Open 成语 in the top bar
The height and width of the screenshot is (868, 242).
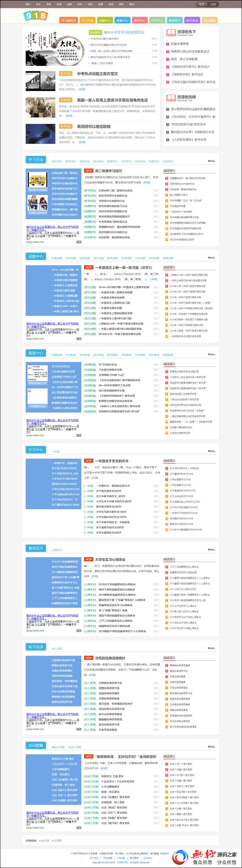click(x=69, y=4)
